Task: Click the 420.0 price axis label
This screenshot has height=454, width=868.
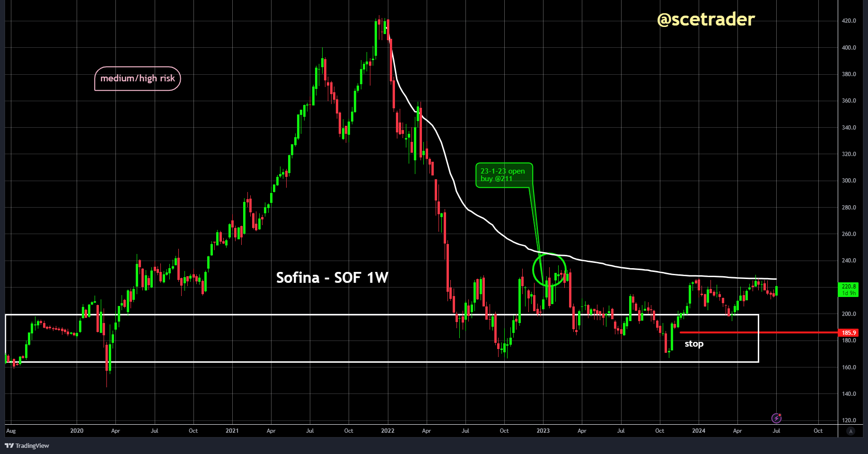Action: [x=849, y=21]
